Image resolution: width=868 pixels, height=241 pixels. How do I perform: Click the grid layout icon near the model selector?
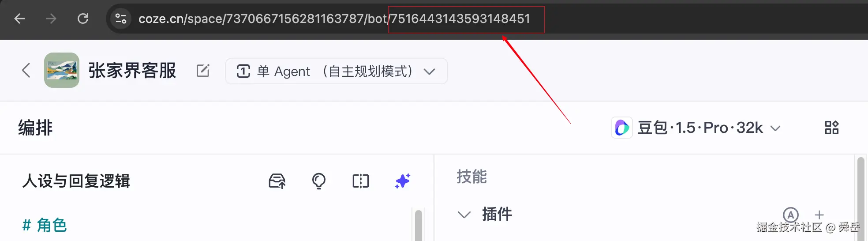[832, 128]
